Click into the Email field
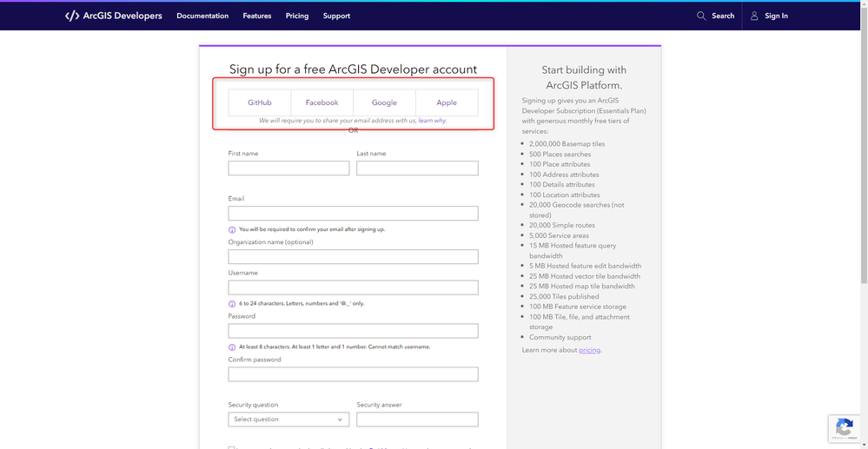This screenshot has height=449, width=868. point(353,214)
